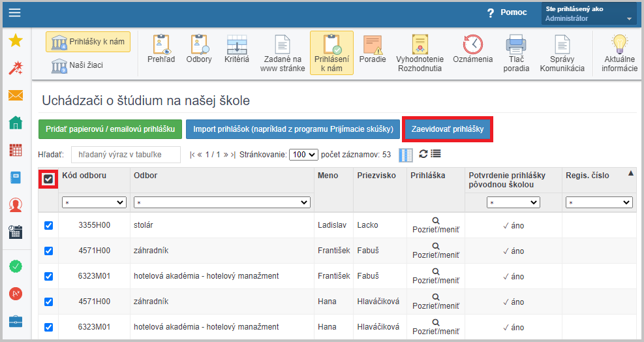This screenshot has width=644, height=342.
Task: Switch to the Naši žiaci section
Action: tap(78, 65)
